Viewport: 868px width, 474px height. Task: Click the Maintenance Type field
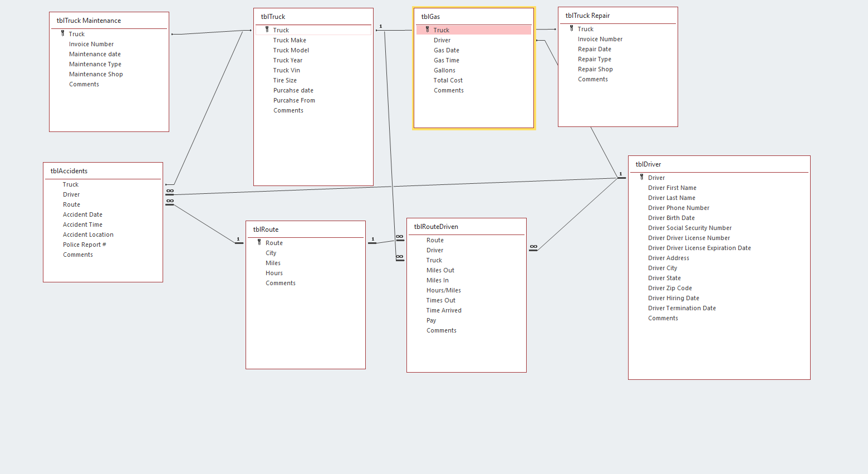[x=95, y=64]
